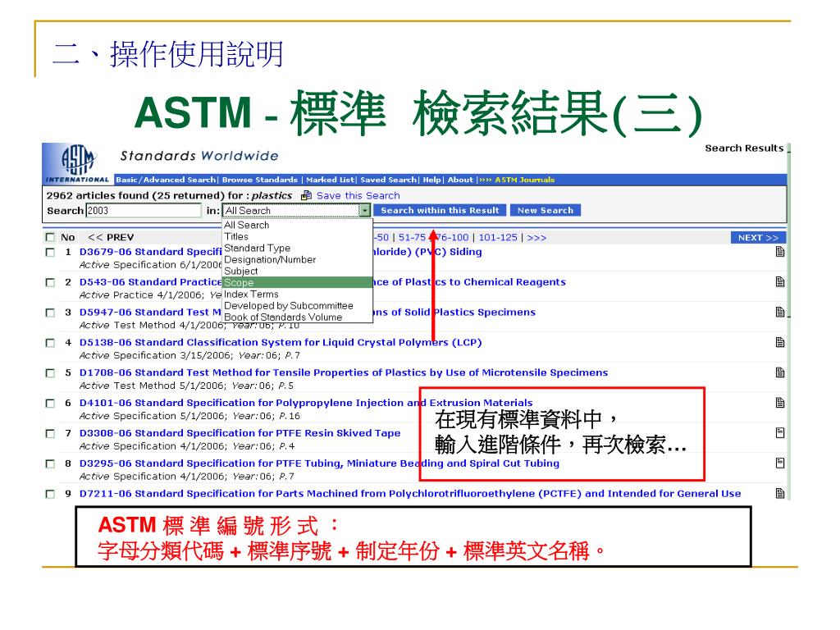
Task: Click the ASTM International logo
Action: click(78, 164)
